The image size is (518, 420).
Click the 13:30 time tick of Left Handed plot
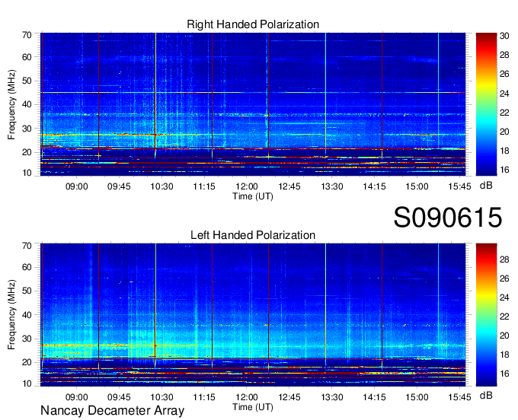332,397
